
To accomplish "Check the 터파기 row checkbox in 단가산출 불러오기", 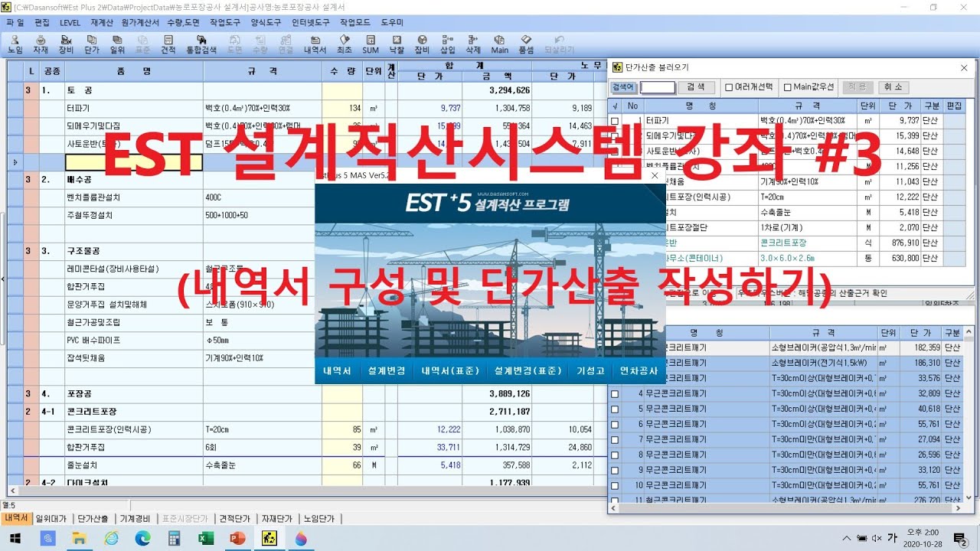I will [614, 121].
